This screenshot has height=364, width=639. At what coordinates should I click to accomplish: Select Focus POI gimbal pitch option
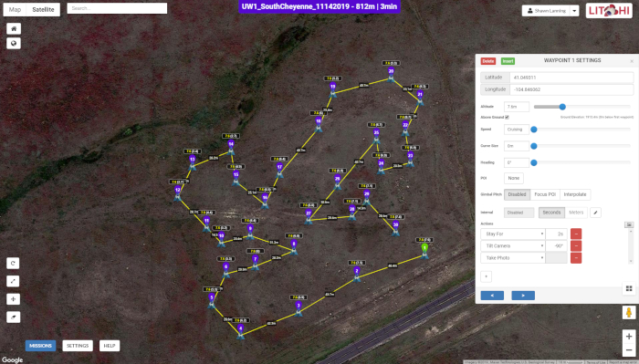click(545, 194)
